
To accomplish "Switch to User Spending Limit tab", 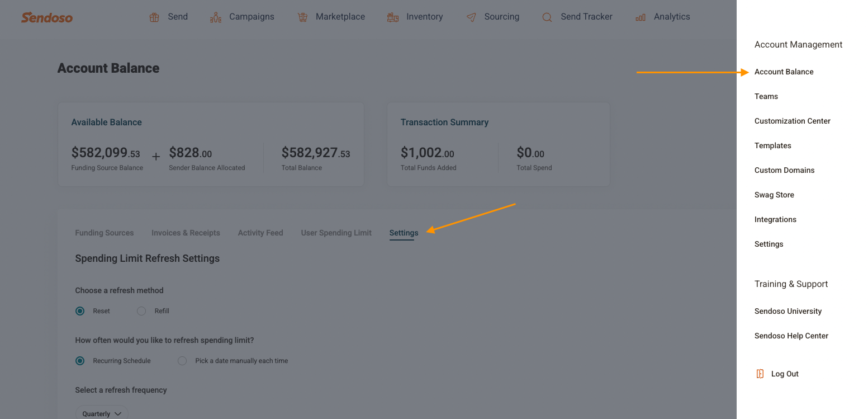I will (336, 233).
